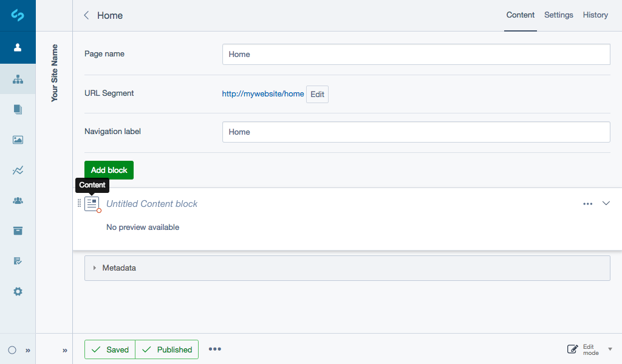622x364 pixels.
Task: Open the Reports chart icon in sidebar
Action: (x=18, y=170)
